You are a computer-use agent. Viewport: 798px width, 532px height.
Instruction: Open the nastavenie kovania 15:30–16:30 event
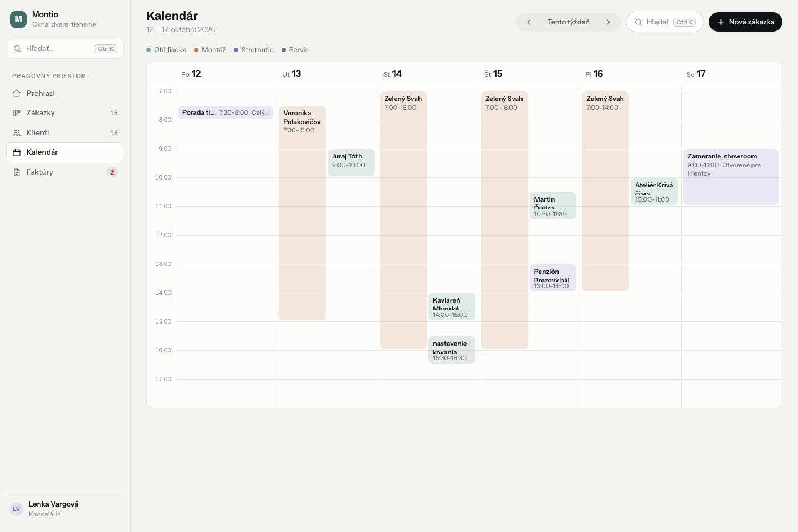click(x=452, y=350)
